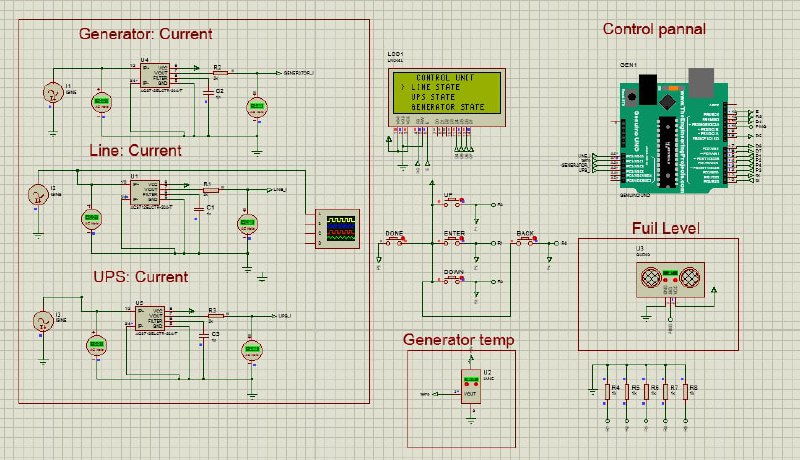The width and height of the screenshot is (800, 460).
Task: Select the U4 current sensor chip
Action: [155, 75]
